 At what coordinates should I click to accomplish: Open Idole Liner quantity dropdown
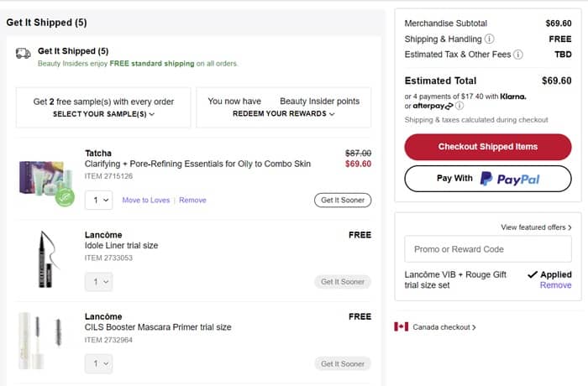tap(98, 282)
